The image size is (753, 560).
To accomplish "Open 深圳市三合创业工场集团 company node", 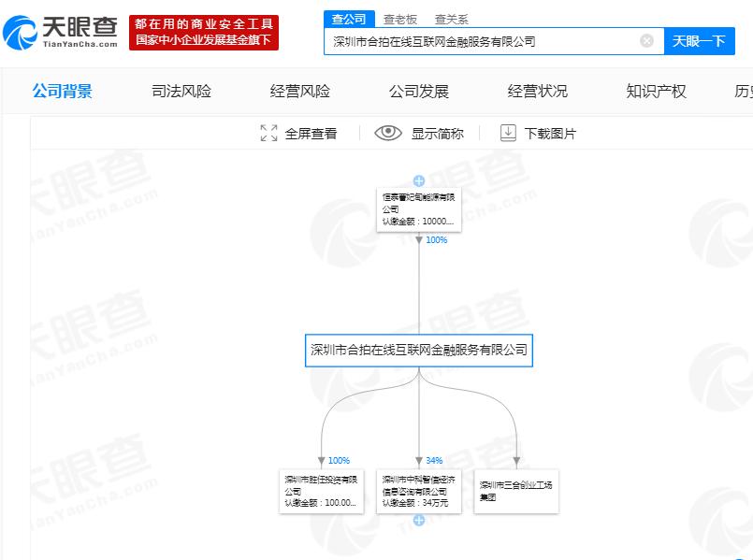I will 516,490.
